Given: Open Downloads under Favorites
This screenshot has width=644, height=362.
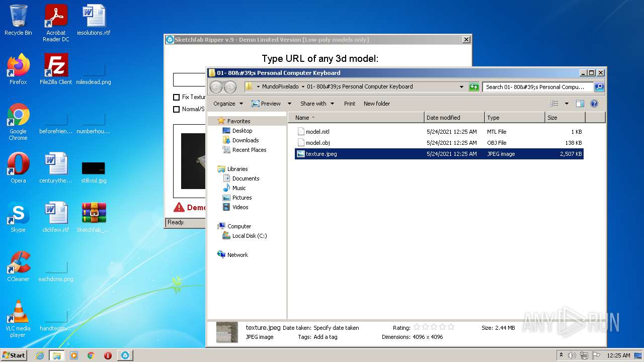Looking at the screenshot, I should [x=245, y=140].
